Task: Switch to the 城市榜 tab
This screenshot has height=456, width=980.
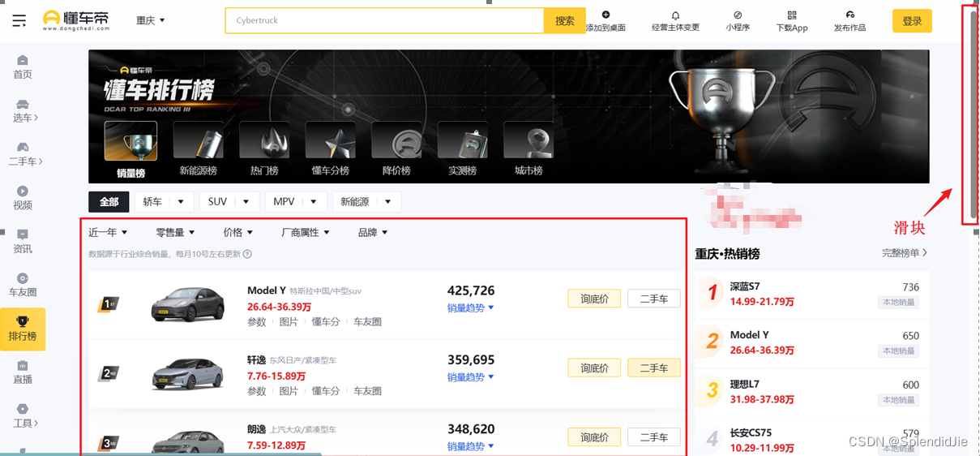Action: 529,149
